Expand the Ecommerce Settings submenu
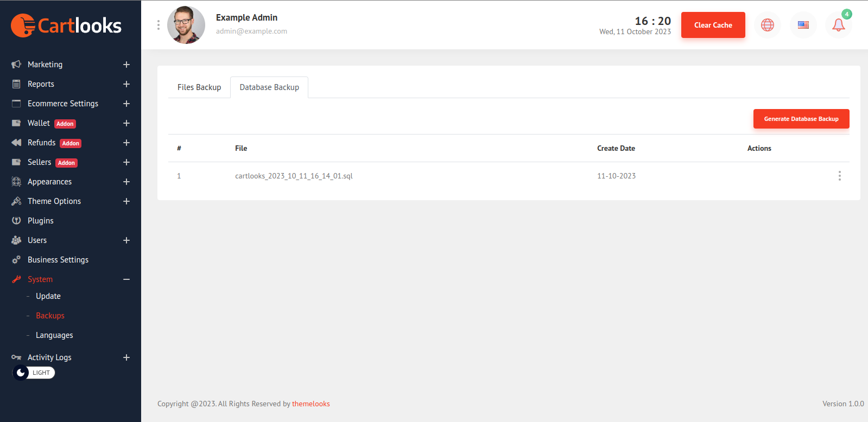 [x=126, y=104]
